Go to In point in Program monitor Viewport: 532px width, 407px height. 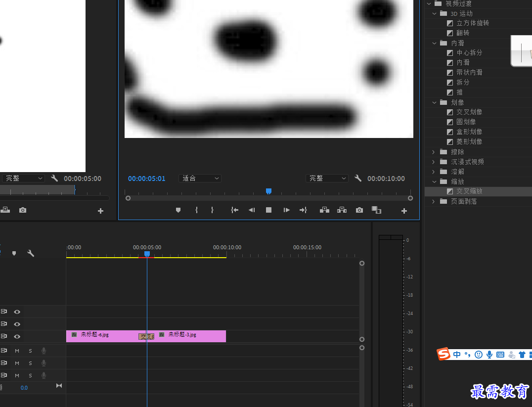pyautogui.click(x=234, y=210)
